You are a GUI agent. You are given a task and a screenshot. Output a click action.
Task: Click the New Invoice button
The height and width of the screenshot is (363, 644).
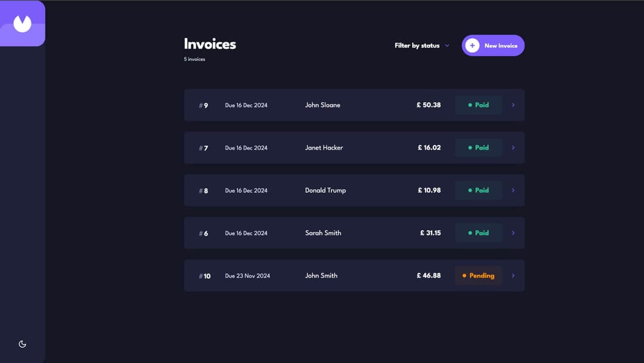coord(493,45)
